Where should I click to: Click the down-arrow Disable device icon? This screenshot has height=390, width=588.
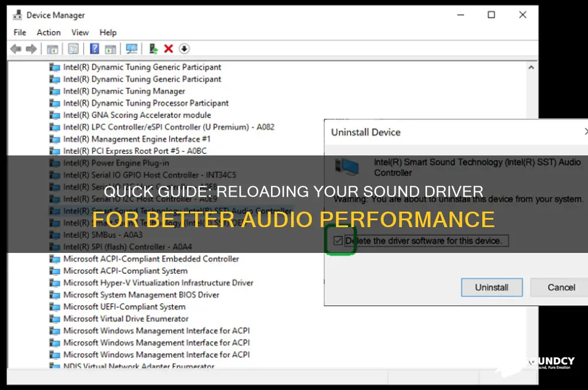point(184,49)
